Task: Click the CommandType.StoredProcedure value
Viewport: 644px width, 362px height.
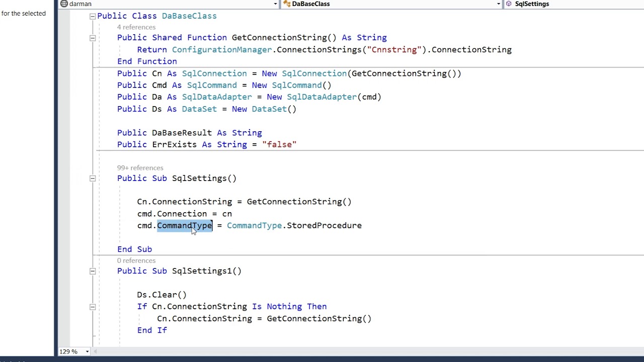Action: coord(294,226)
